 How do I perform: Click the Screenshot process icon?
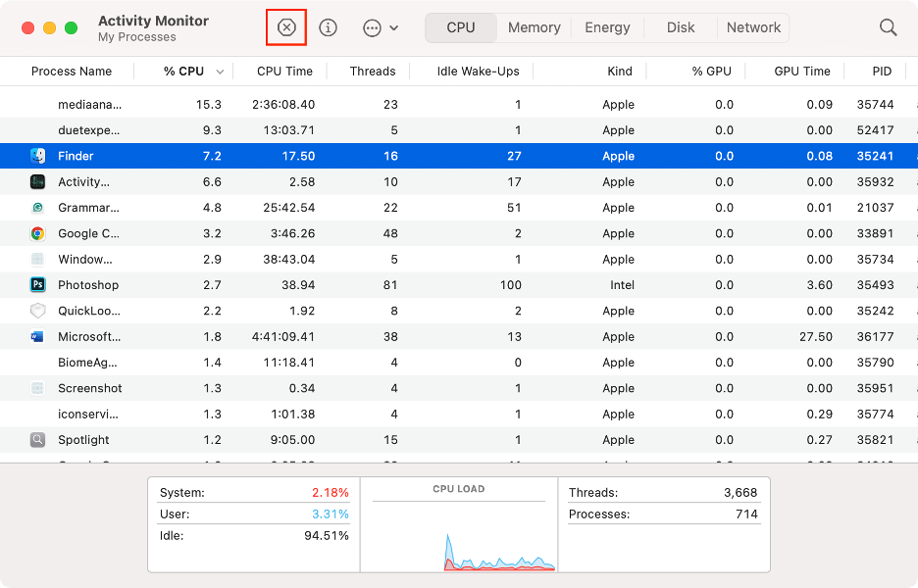pyautogui.click(x=37, y=388)
